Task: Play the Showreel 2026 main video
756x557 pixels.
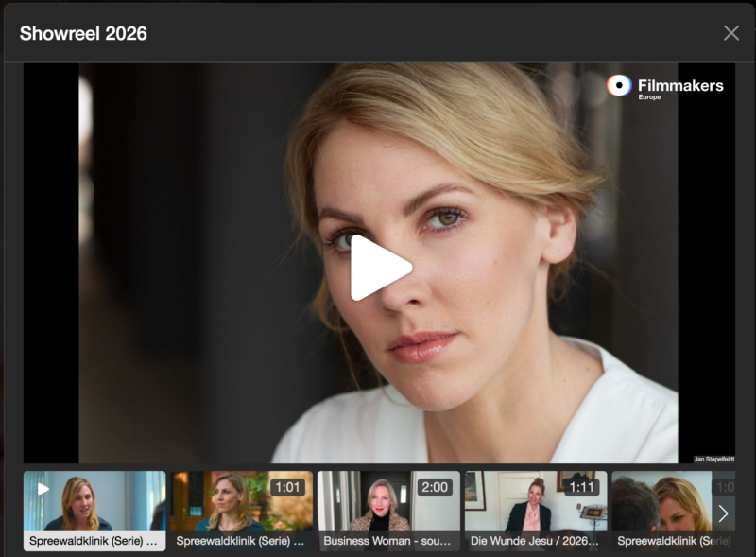Action: pos(381,268)
